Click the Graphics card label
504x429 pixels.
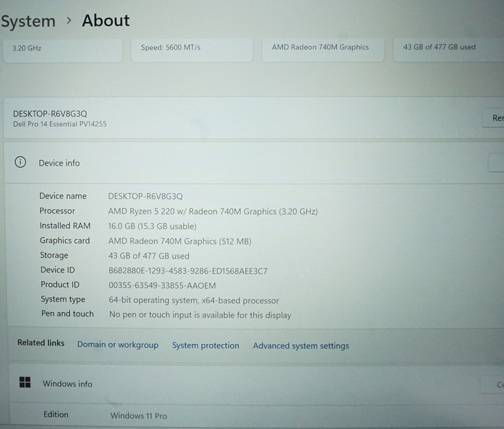(x=65, y=240)
